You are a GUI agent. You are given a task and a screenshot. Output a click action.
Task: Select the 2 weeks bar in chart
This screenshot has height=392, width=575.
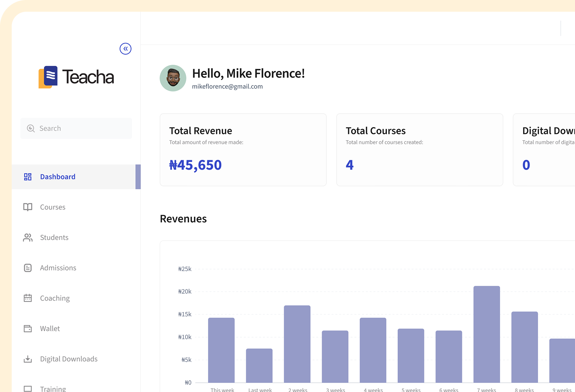(297, 344)
